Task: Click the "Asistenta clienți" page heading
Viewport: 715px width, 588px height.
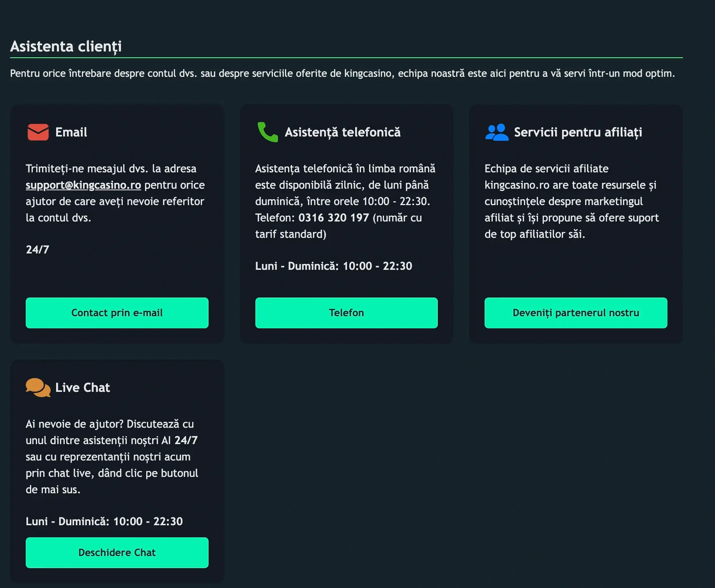Action: 66,46
